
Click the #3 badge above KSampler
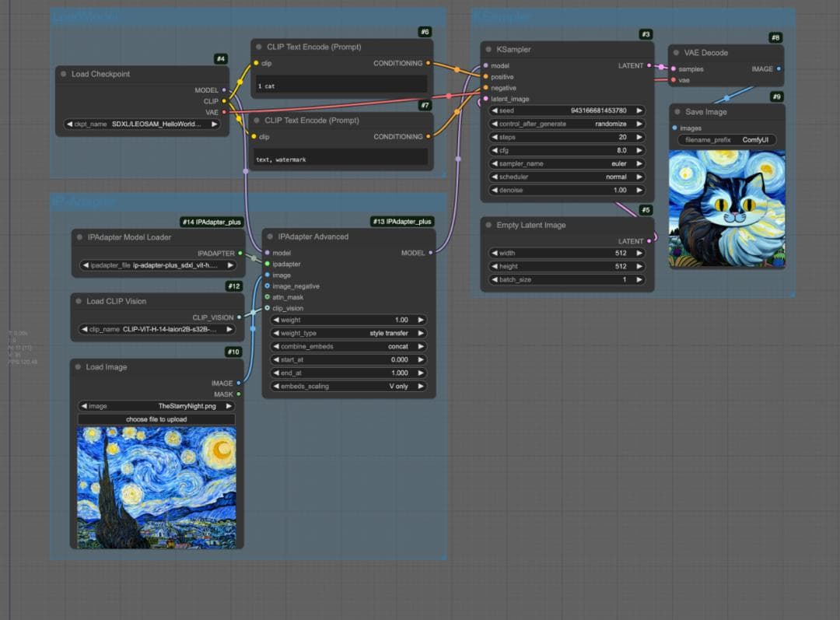pos(646,34)
